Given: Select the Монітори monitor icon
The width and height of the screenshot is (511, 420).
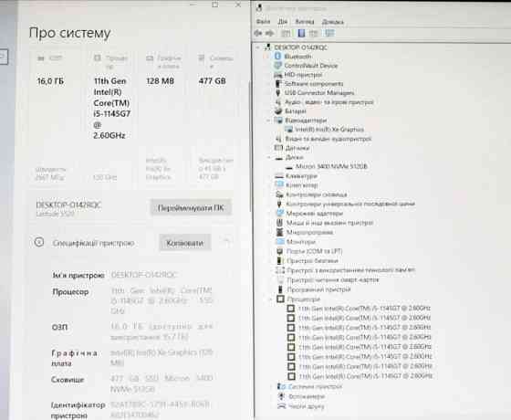Looking at the screenshot, I should pos(280,242).
